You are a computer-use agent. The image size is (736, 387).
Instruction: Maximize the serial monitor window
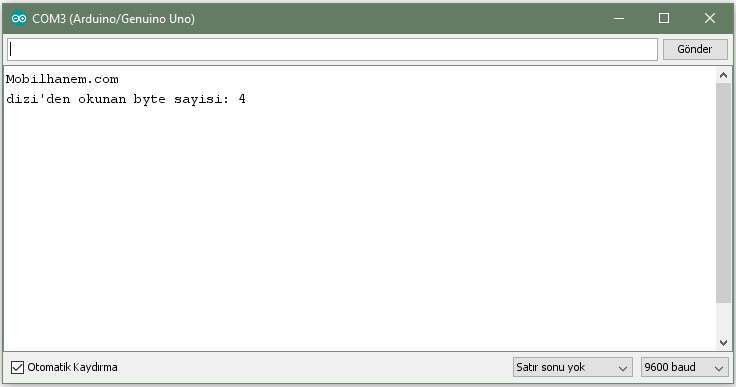point(664,18)
